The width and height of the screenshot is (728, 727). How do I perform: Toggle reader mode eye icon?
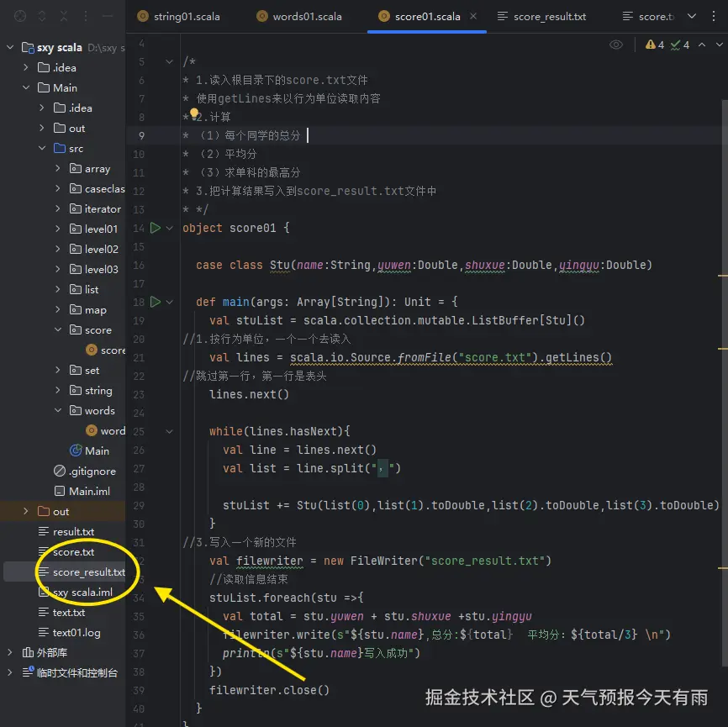pyautogui.click(x=616, y=45)
